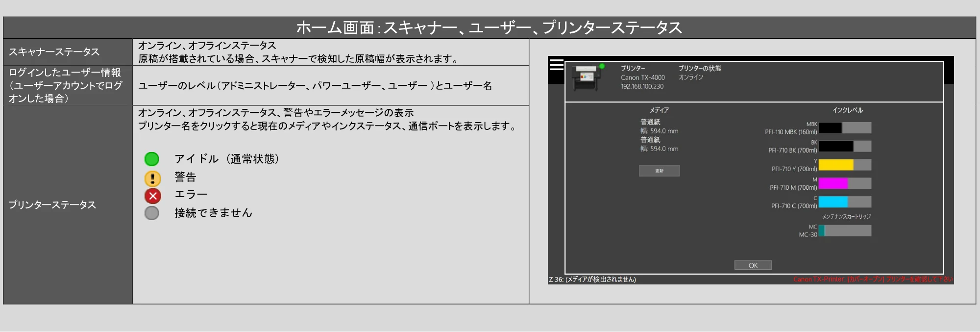
Task: Click the red error status icon
Action: click(x=152, y=196)
